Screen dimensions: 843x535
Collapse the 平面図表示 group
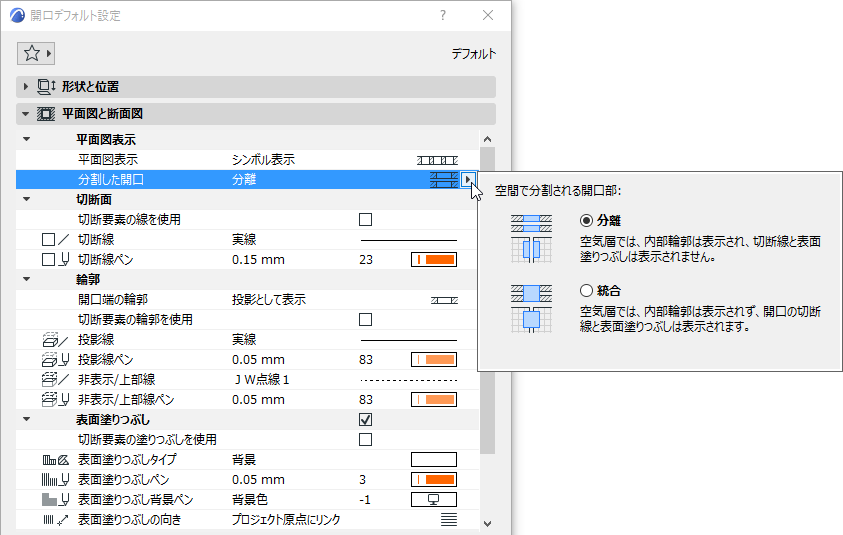(26, 139)
